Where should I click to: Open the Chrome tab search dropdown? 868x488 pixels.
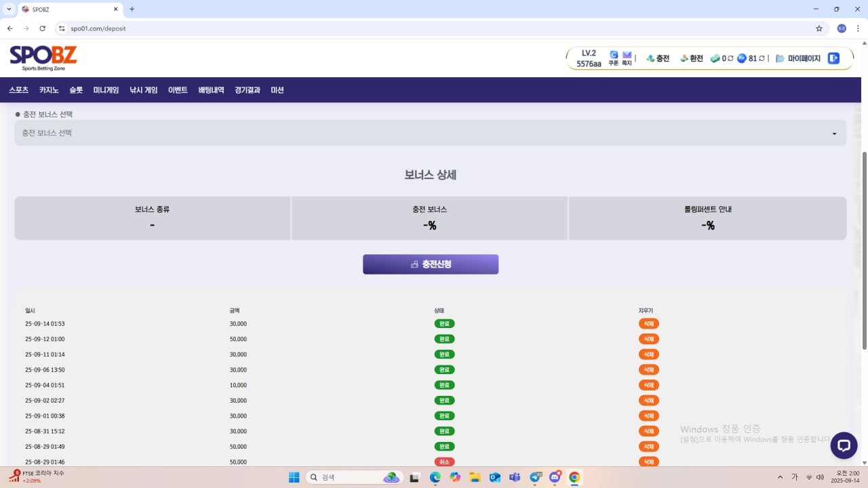9,9
